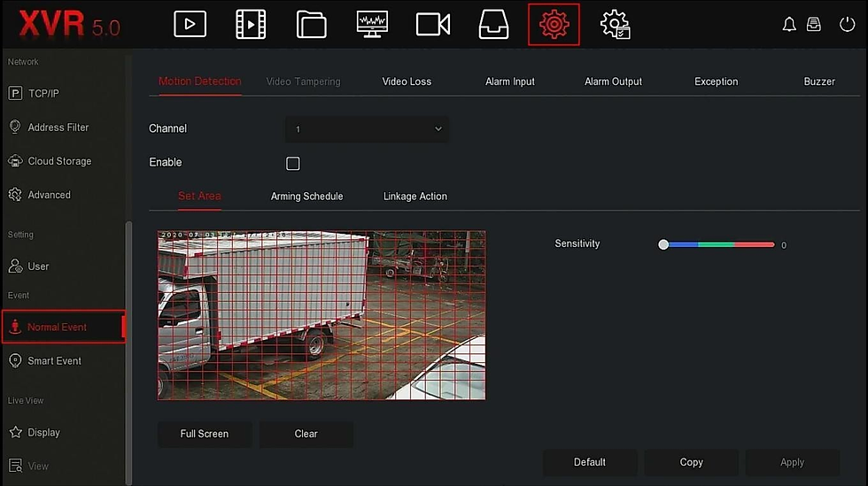Click the View sidebar icon
Screen dimensions: 868x486
point(16,466)
